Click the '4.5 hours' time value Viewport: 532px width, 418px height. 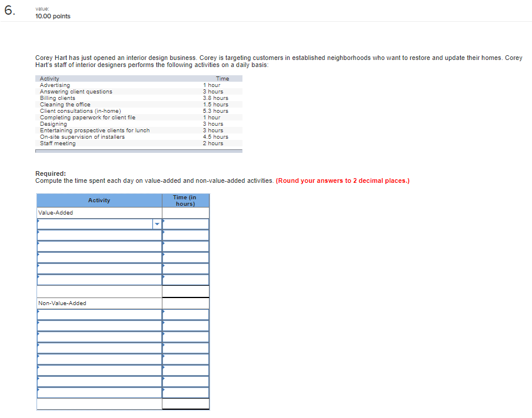point(216,136)
